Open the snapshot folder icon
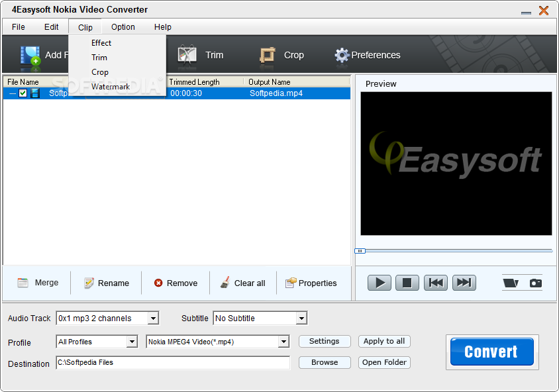 511,283
